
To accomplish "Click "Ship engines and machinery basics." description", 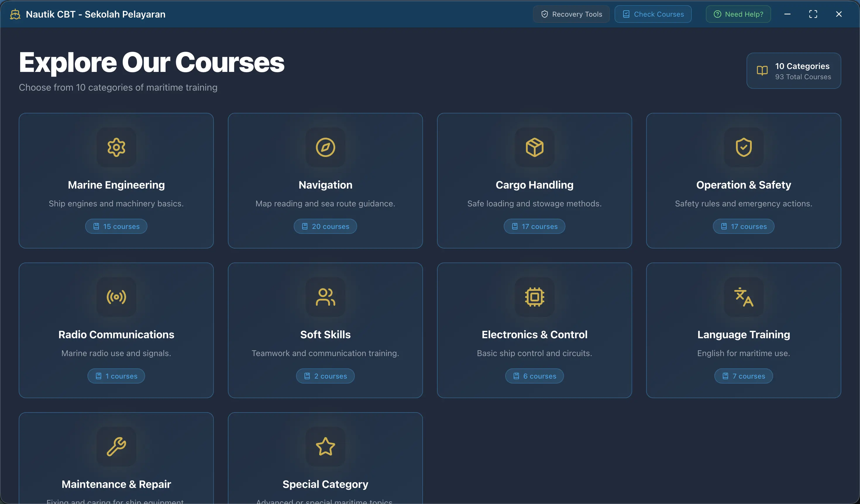I will [116, 203].
